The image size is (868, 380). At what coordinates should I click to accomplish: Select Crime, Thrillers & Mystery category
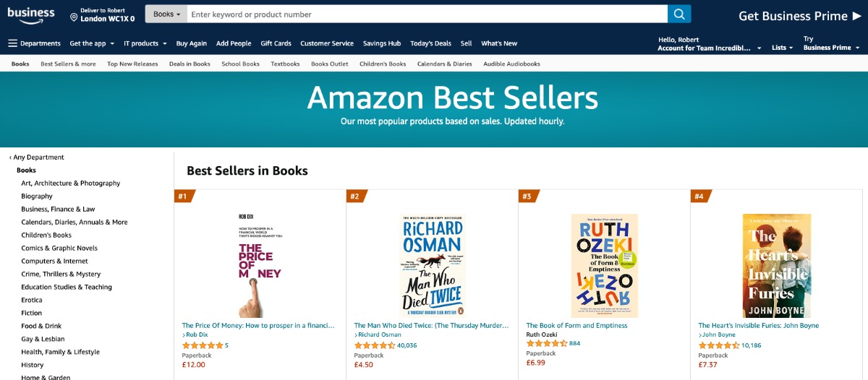tap(61, 274)
